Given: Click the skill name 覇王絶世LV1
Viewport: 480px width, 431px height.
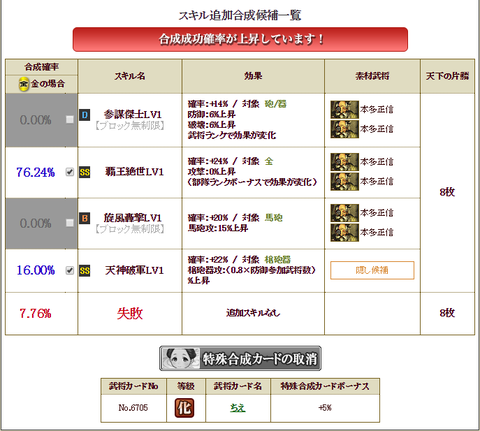Looking at the screenshot, I should click(x=134, y=172).
